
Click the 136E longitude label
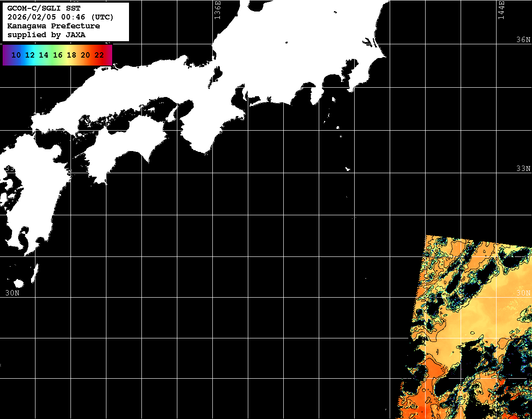217,10
